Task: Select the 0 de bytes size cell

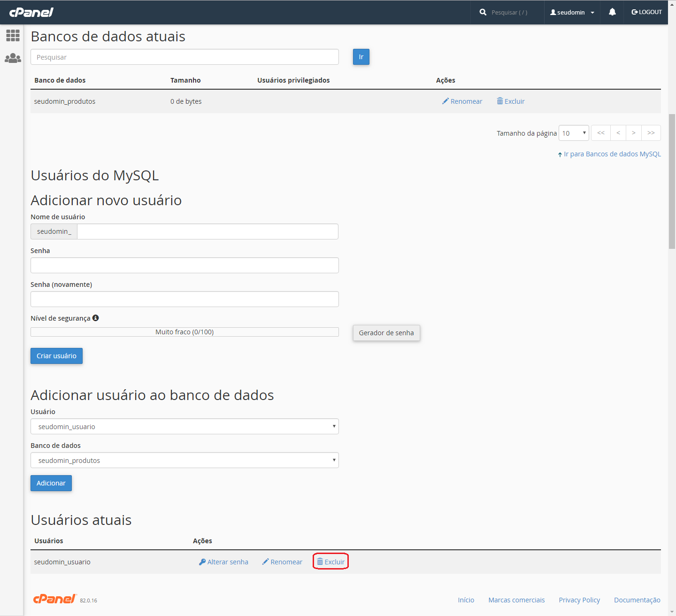Action: (186, 101)
